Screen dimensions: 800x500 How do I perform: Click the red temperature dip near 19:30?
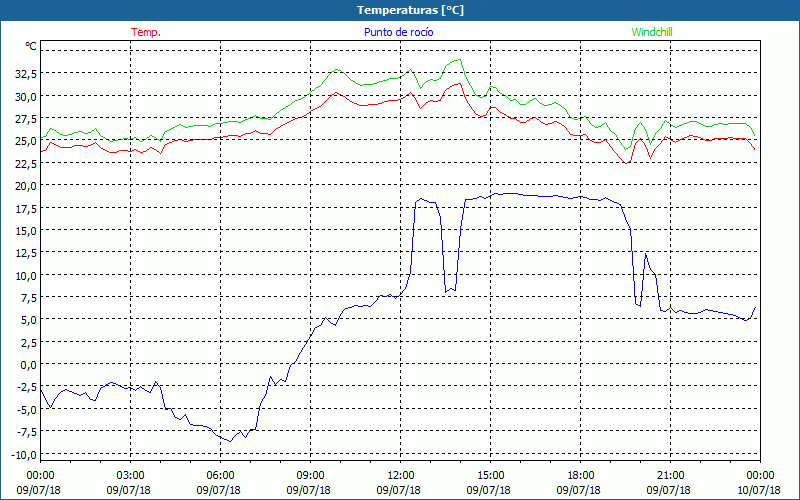pos(627,163)
